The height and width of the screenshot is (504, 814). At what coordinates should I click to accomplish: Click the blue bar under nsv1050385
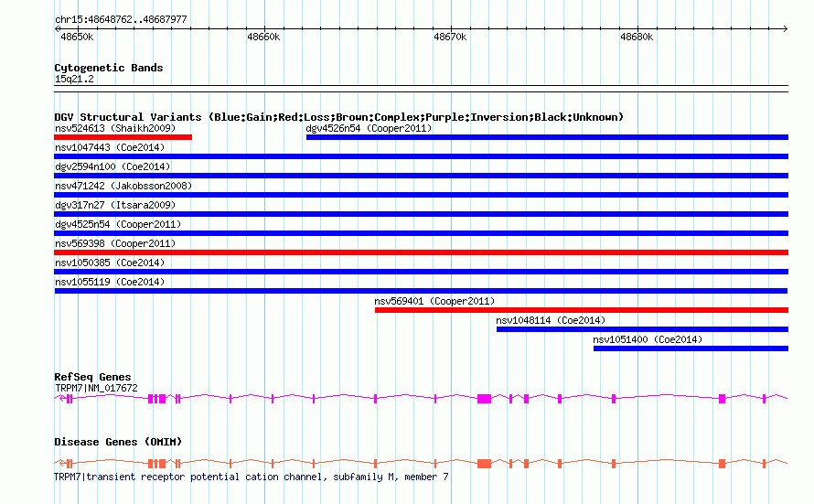coord(421,272)
